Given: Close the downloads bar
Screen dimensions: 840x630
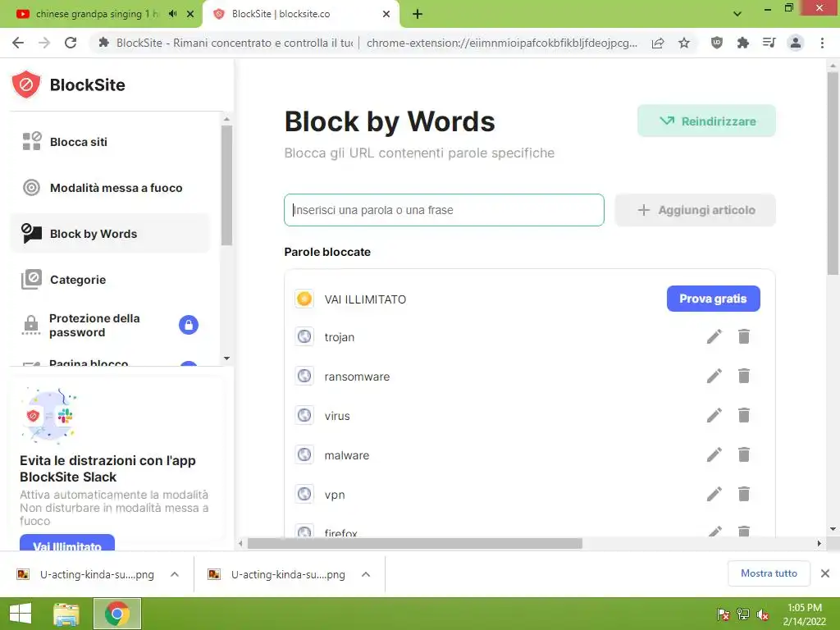Looking at the screenshot, I should tap(825, 573).
